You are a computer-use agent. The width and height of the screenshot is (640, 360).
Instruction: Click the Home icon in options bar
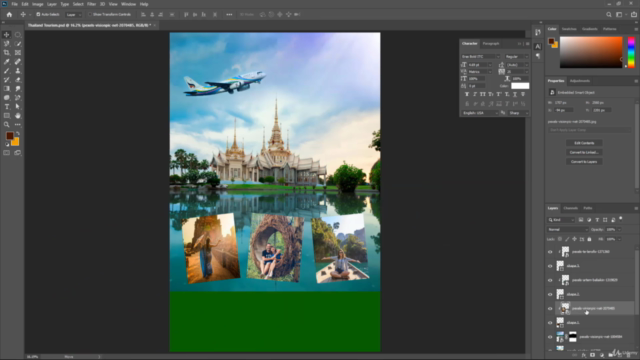(x=9, y=14)
